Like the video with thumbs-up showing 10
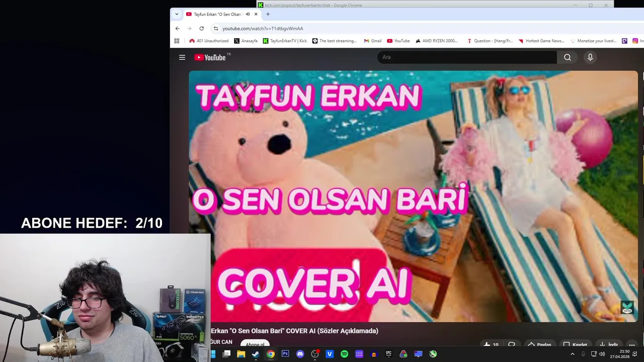 pos(491,345)
